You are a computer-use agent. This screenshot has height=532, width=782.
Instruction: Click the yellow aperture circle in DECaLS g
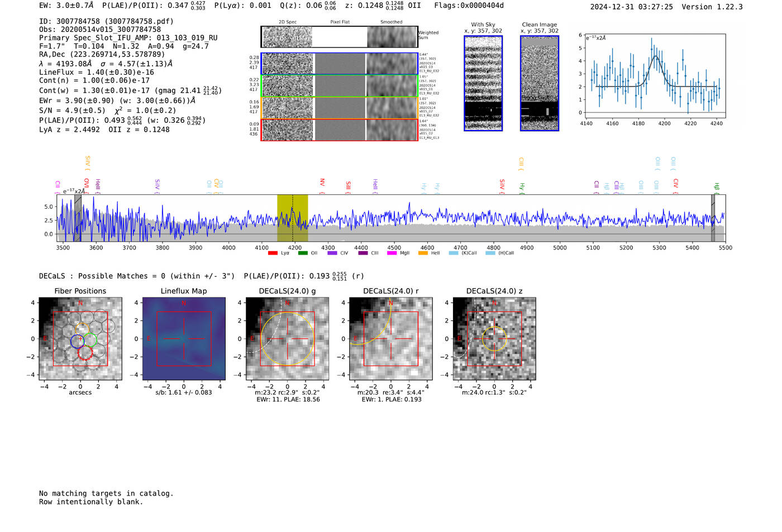(288, 339)
